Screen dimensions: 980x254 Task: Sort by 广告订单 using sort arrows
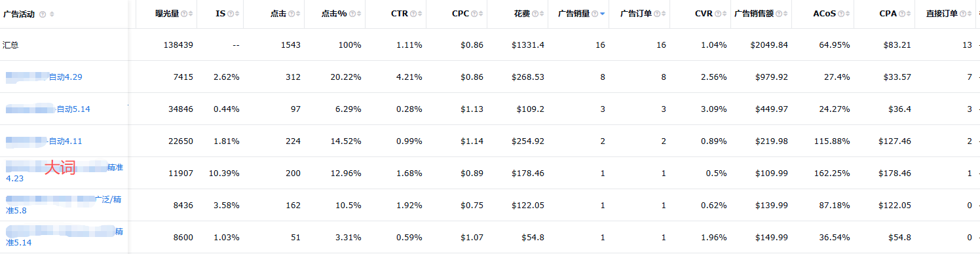click(664, 14)
